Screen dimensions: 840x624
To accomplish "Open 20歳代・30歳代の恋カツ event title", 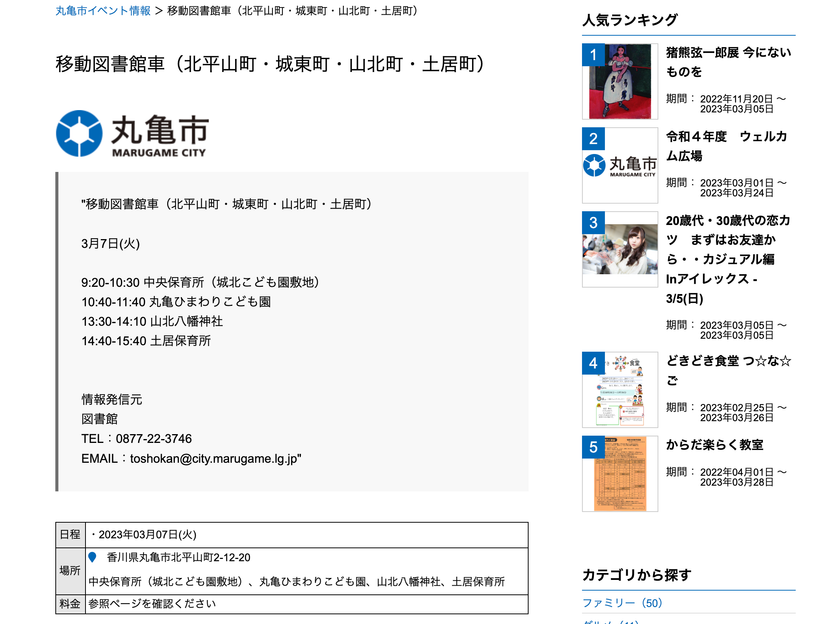I will pyautogui.click(x=728, y=259).
